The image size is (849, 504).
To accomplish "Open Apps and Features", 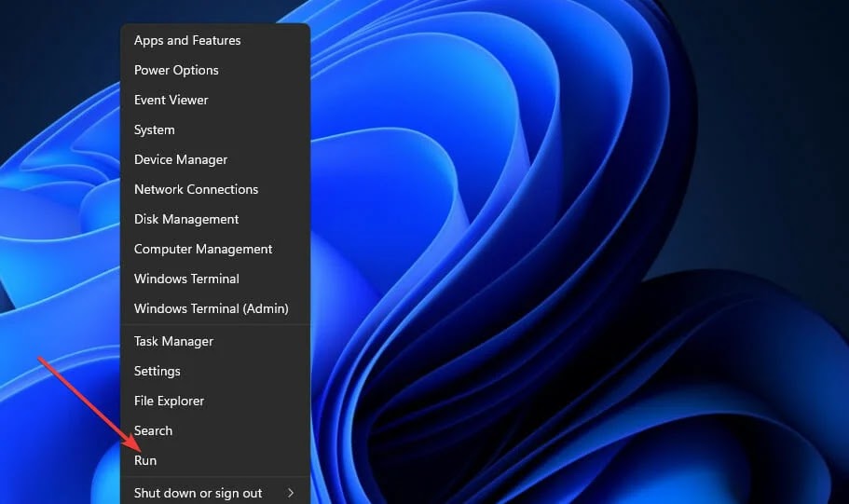I will pyautogui.click(x=215, y=41).
